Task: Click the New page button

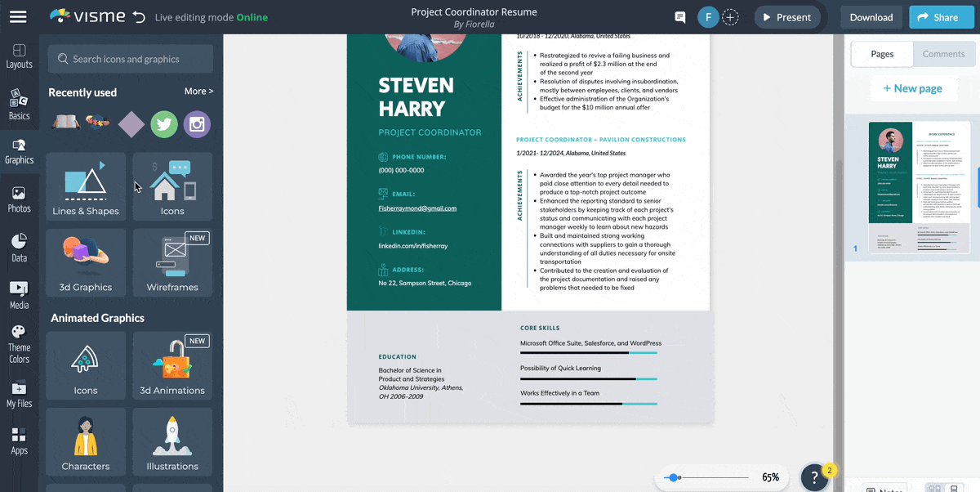Action: (x=914, y=88)
